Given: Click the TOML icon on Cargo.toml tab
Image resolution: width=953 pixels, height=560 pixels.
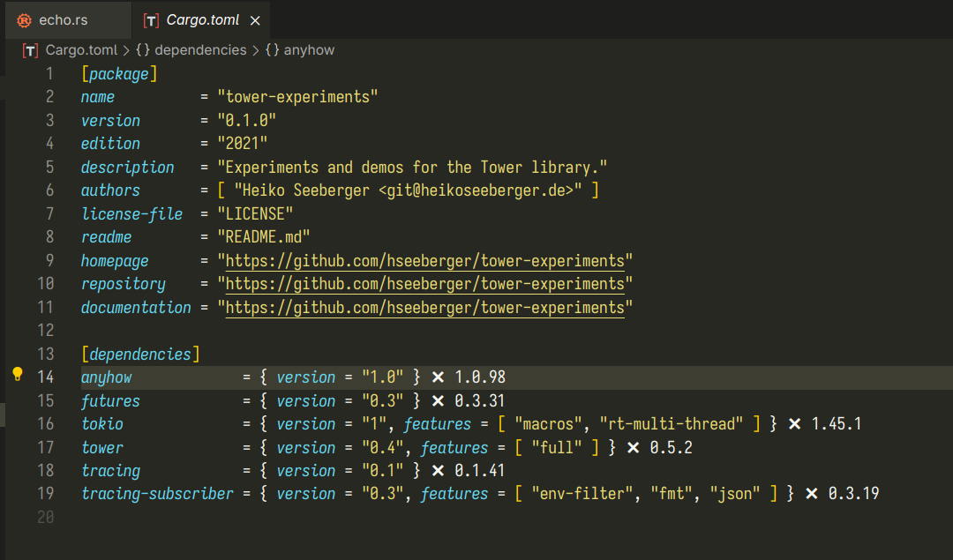Looking at the screenshot, I should (151, 21).
